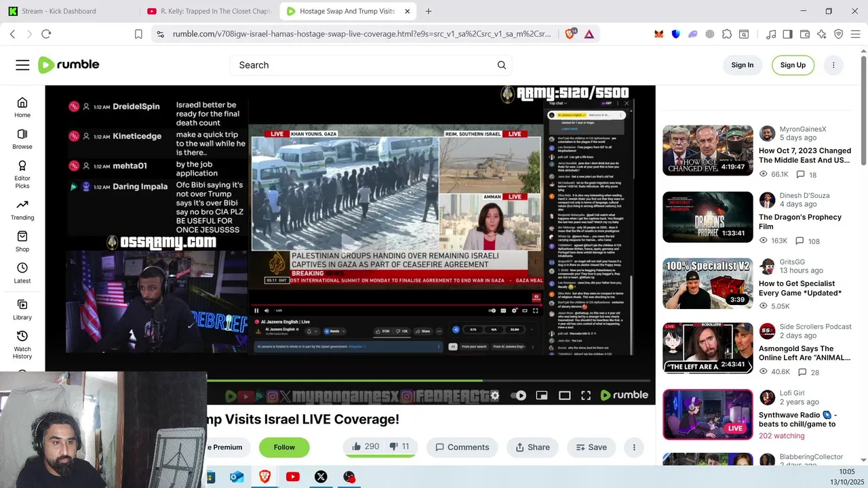Open Home in Rumble sidebar
The height and width of the screenshot is (488, 868).
(22, 107)
